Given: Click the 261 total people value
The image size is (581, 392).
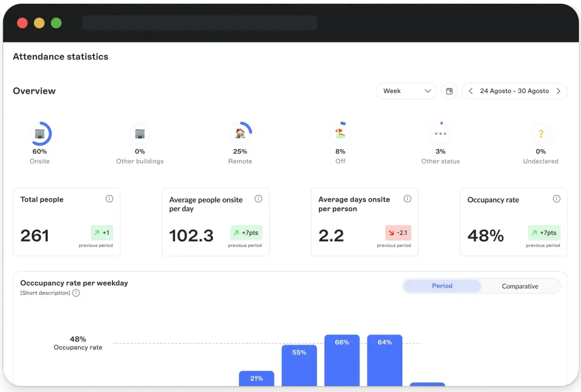Looking at the screenshot, I should click(34, 236).
